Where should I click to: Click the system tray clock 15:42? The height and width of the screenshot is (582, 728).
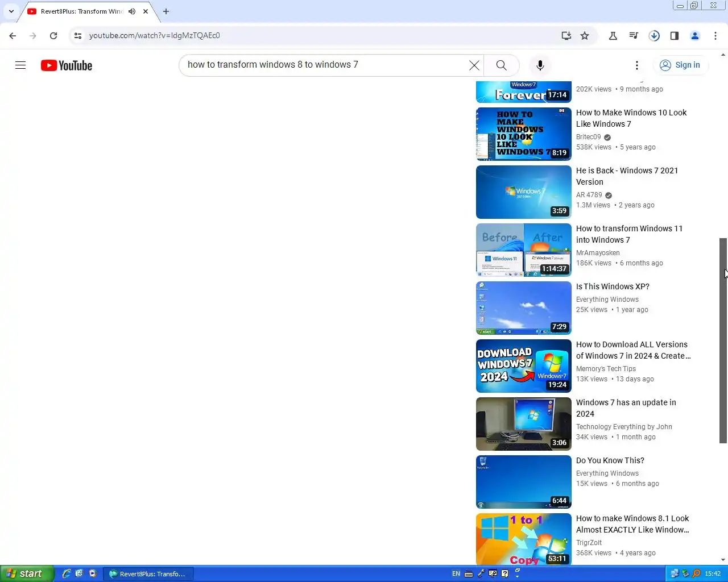pos(713,574)
